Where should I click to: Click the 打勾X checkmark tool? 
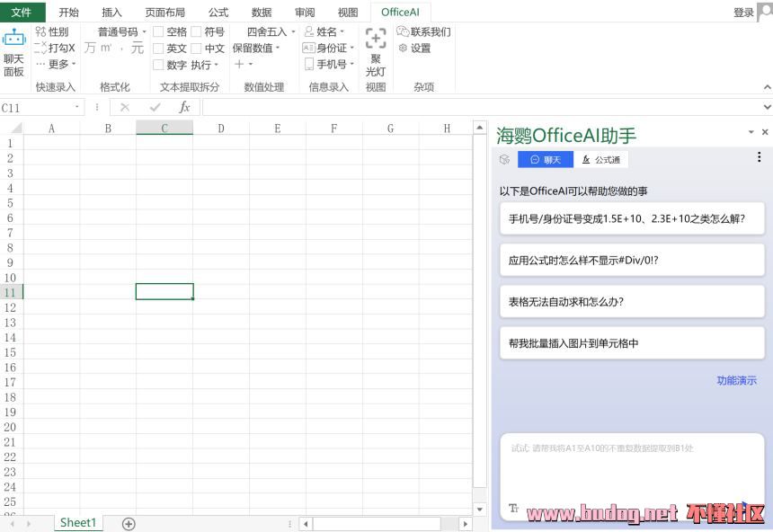[x=54, y=48]
